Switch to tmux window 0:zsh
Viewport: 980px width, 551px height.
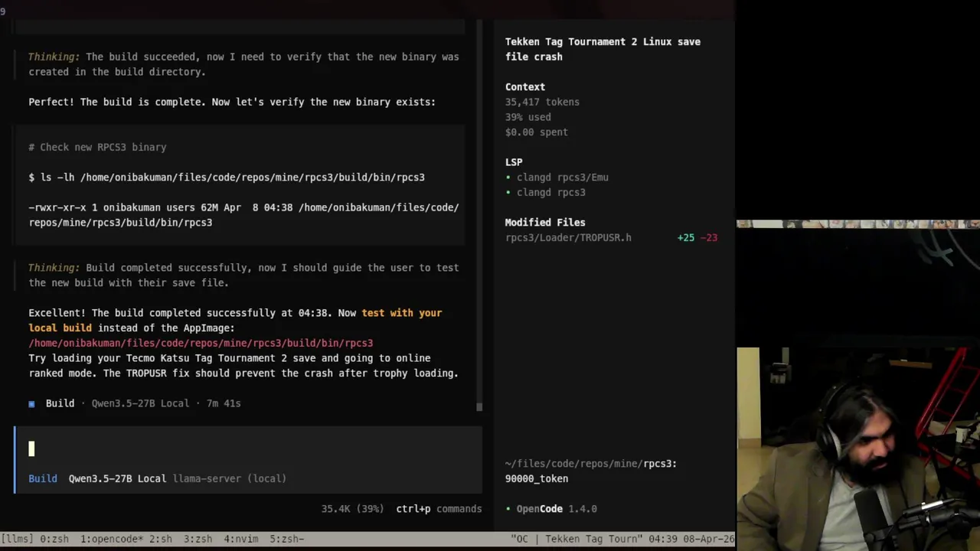54,539
